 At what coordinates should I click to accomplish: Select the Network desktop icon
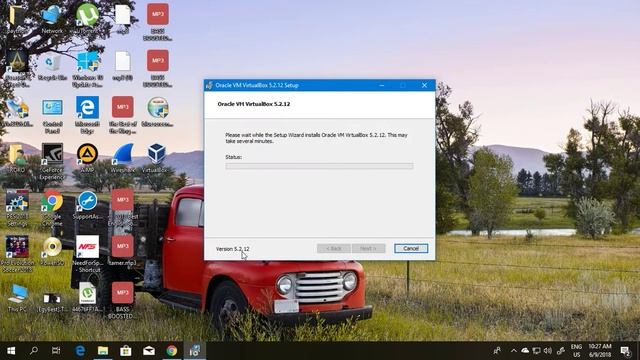[x=52, y=18]
